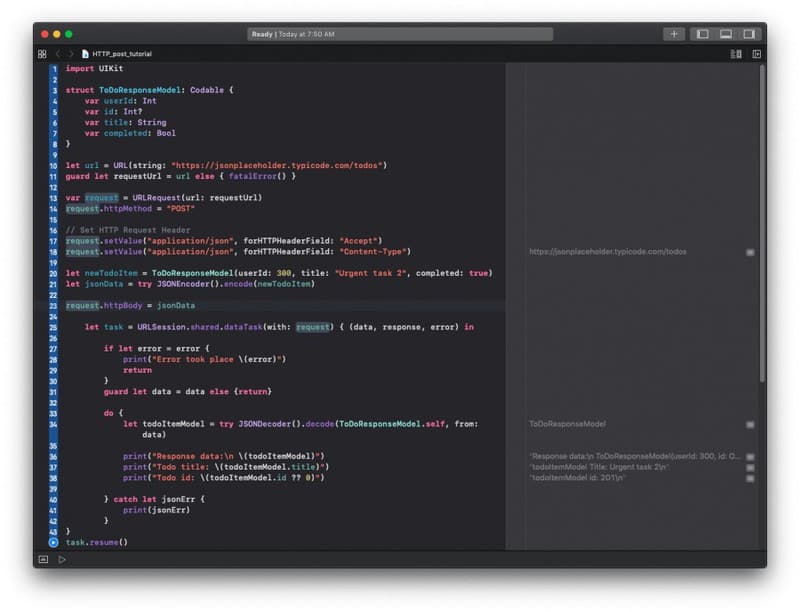Screen dimensions: 800x612
Task: Hide the Navigator panel toolbar icon
Action: 703,33
